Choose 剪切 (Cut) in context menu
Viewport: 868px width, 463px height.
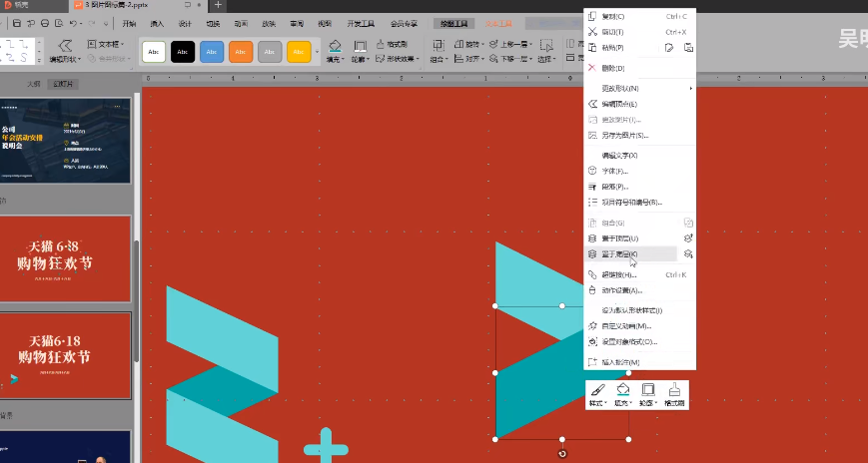point(640,32)
